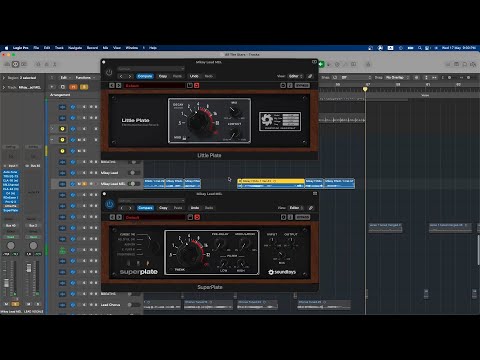Go to previous setting in Little Plate header

coord(121,76)
